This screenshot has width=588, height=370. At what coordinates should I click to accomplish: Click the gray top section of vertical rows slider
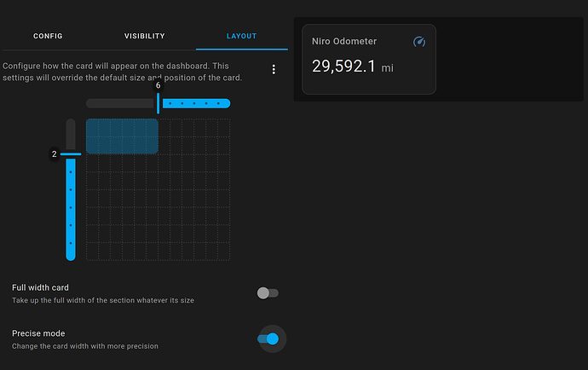pos(71,134)
